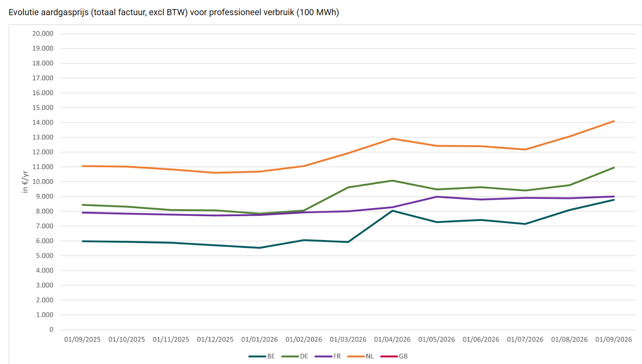Select the 01/06/2026 date label
Viewport: 642px width, 364px height.
click(481, 339)
